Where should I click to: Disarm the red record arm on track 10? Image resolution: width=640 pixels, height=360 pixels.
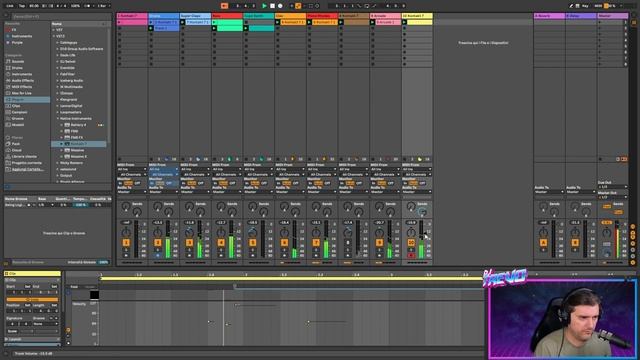pyautogui.click(x=411, y=256)
